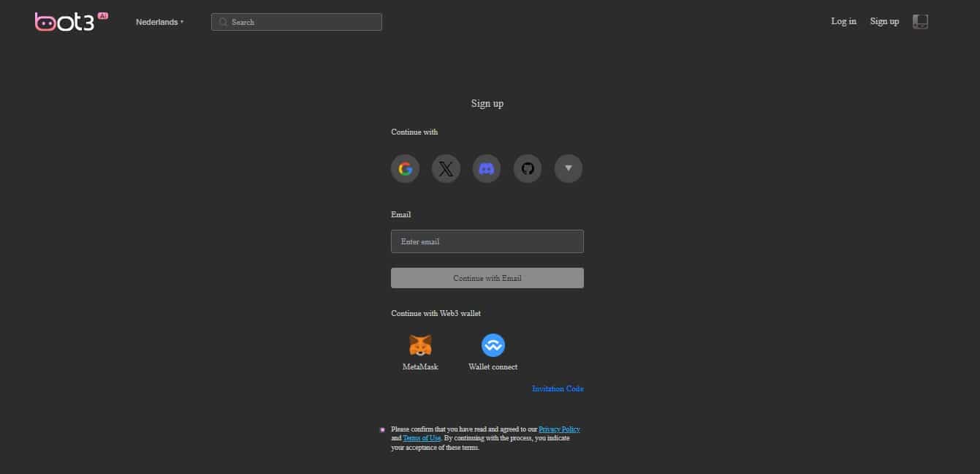The height and width of the screenshot is (474, 980).
Task: Open Sign up in the header
Action: [884, 21]
